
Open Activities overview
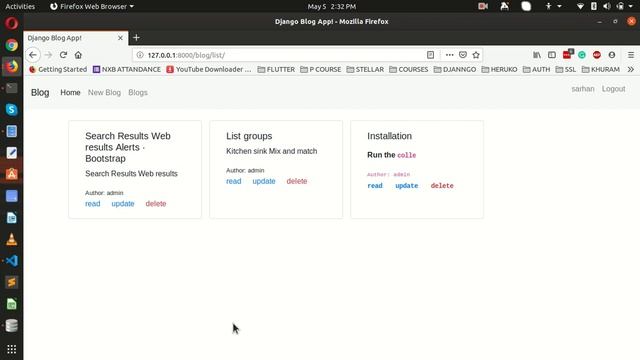tap(20, 7)
